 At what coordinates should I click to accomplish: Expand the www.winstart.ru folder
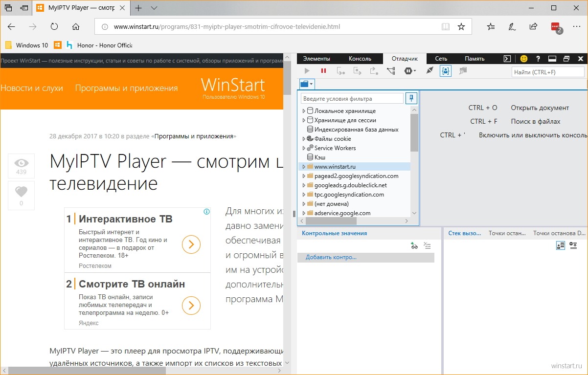click(304, 167)
